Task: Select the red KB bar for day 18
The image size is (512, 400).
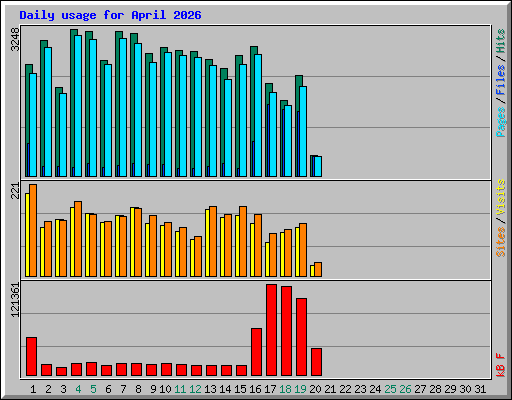Action: coord(286,331)
